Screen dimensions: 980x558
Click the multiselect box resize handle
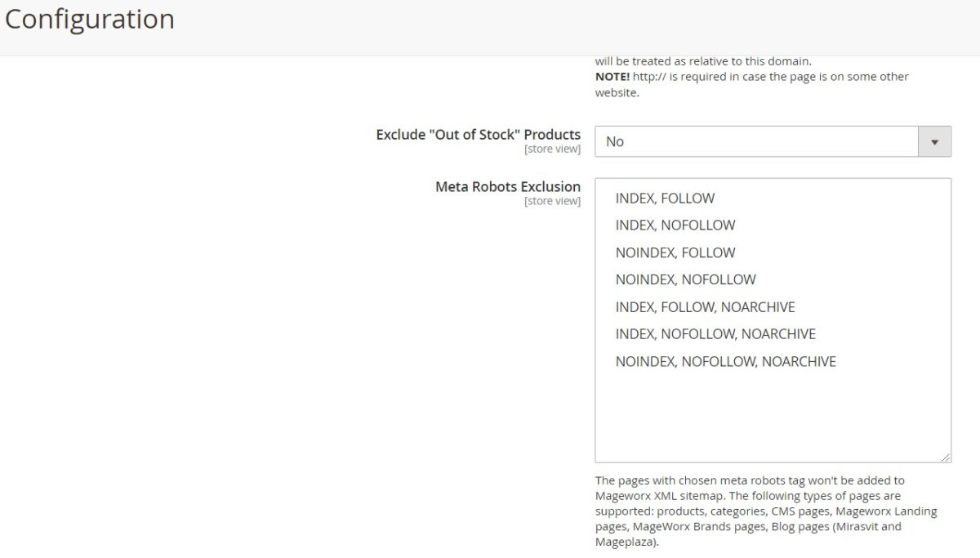click(x=946, y=458)
